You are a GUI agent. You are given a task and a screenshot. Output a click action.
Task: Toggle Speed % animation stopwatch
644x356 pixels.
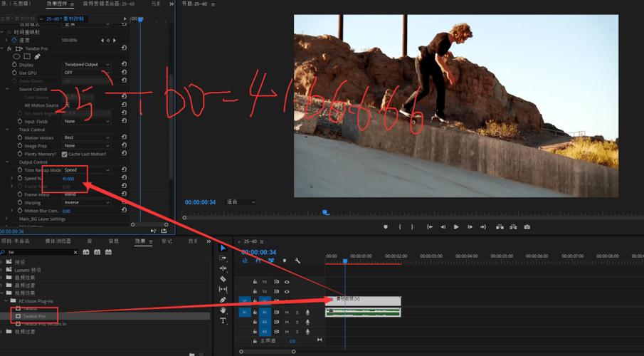point(20,178)
